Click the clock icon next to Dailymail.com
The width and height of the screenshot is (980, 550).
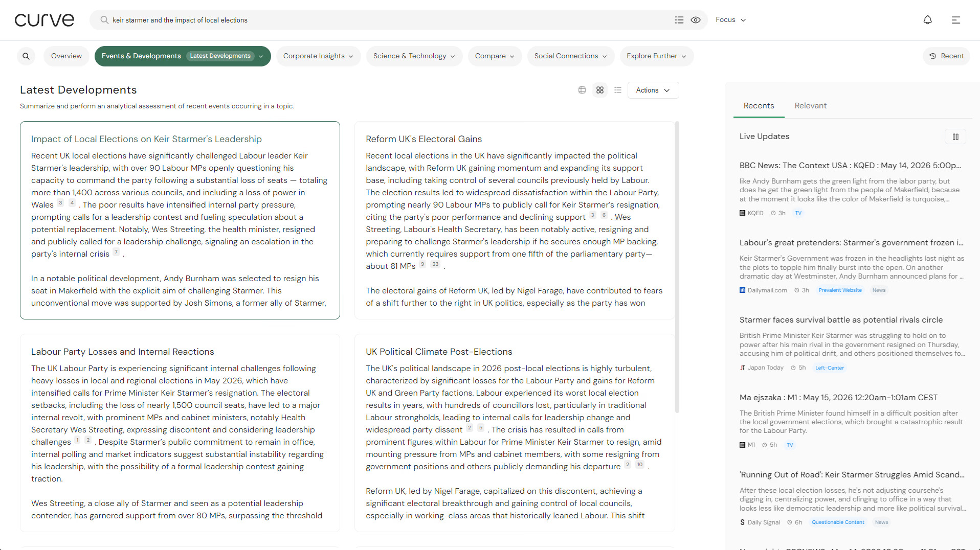(797, 290)
